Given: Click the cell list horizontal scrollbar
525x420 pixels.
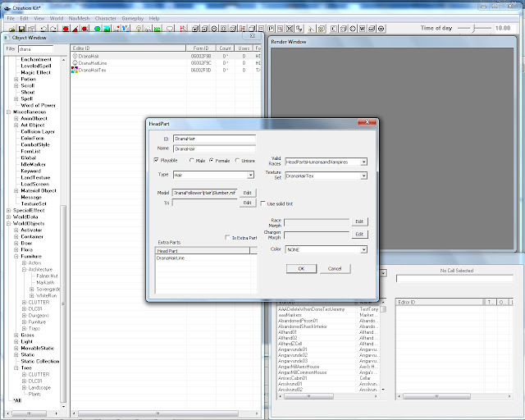Looking at the screenshot, I should 330,396.
